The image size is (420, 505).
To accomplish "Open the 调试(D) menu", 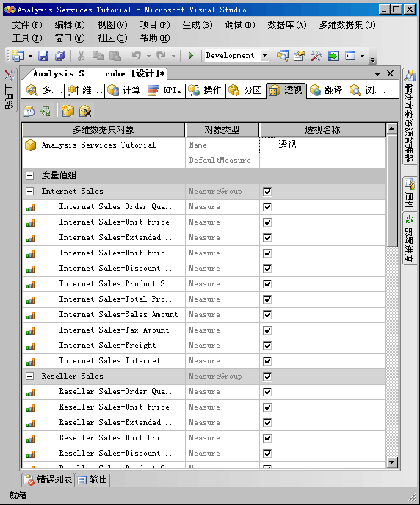I will pyautogui.click(x=240, y=25).
